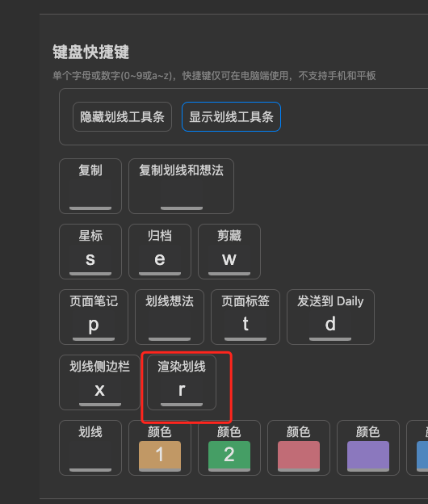Edit the 归档 shortcut key e
Image resolution: width=428 pixels, height=504 pixels.
tap(160, 261)
